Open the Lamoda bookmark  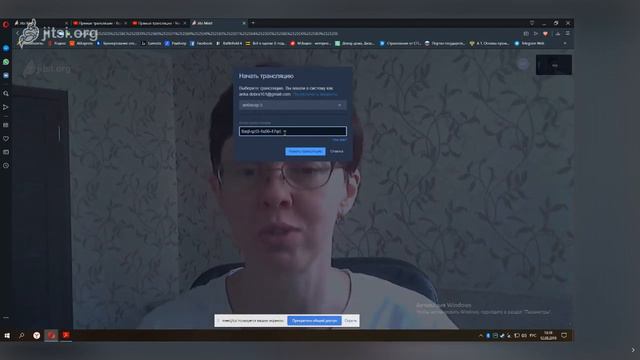[151, 43]
